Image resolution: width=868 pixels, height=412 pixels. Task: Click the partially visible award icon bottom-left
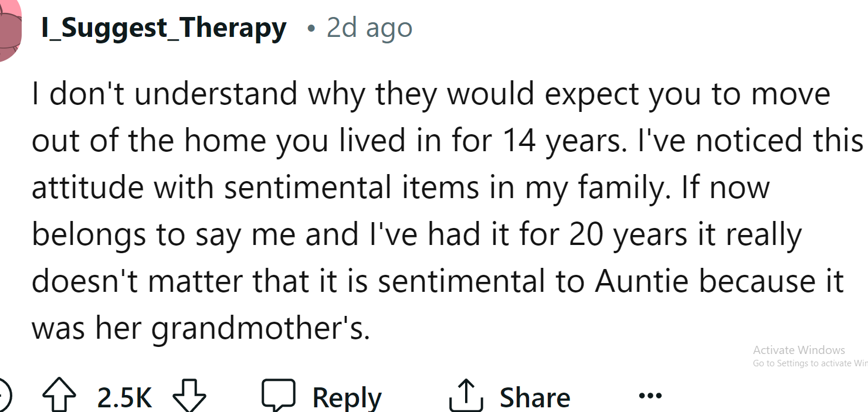click(2, 394)
